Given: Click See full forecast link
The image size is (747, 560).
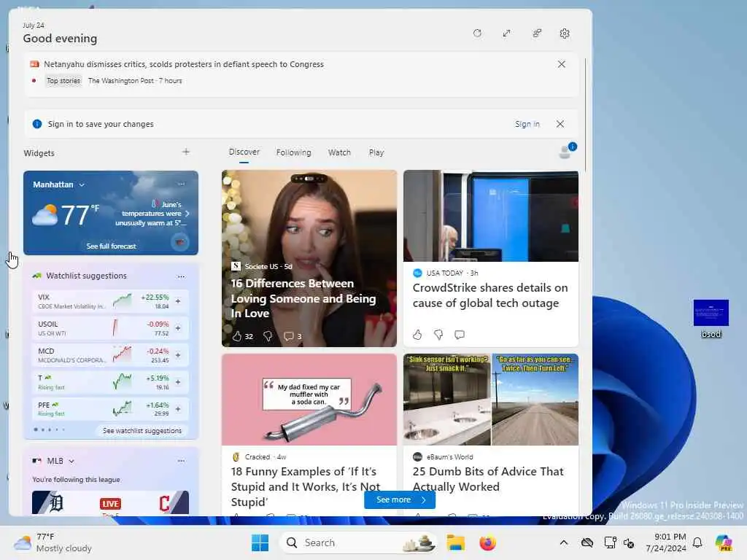Looking at the screenshot, I should 111,246.
